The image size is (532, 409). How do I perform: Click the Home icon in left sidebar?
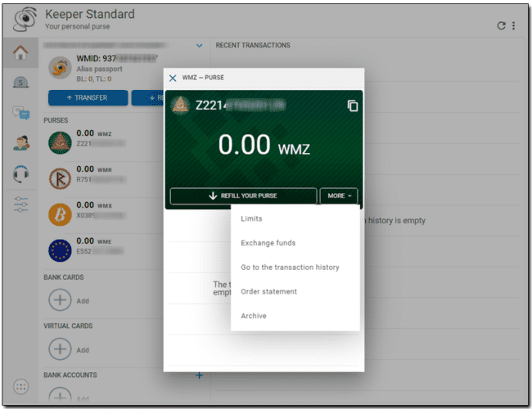(21, 53)
